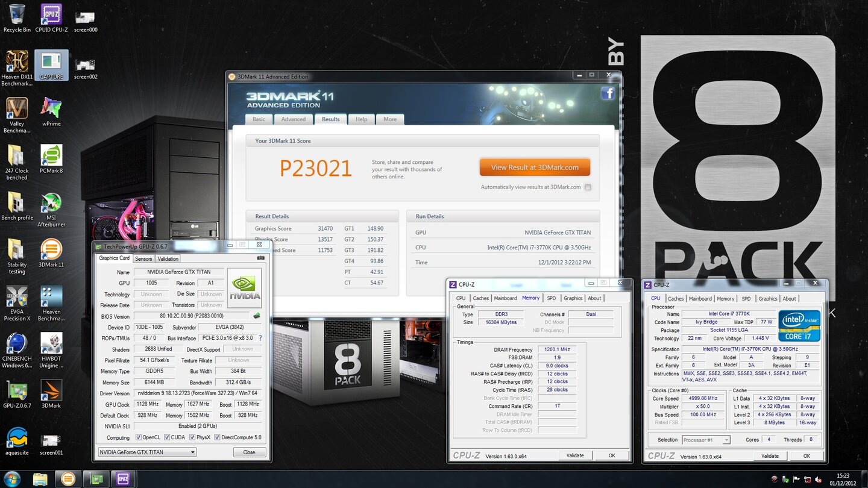This screenshot has height=488, width=868.
Task: Open the Windows Start button
Action: [12, 479]
